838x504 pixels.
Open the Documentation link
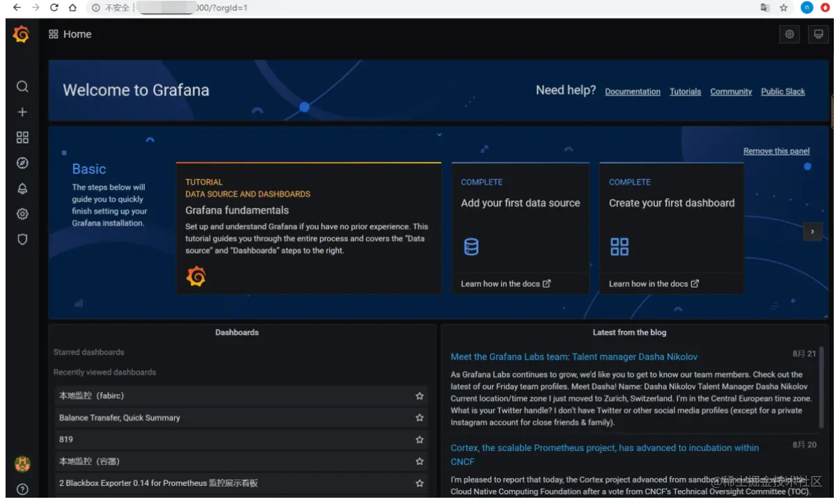633,92
